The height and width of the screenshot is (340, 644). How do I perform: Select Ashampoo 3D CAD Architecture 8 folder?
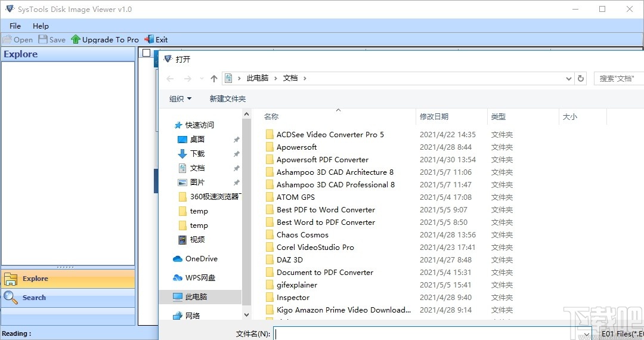(x=335, y=172)
